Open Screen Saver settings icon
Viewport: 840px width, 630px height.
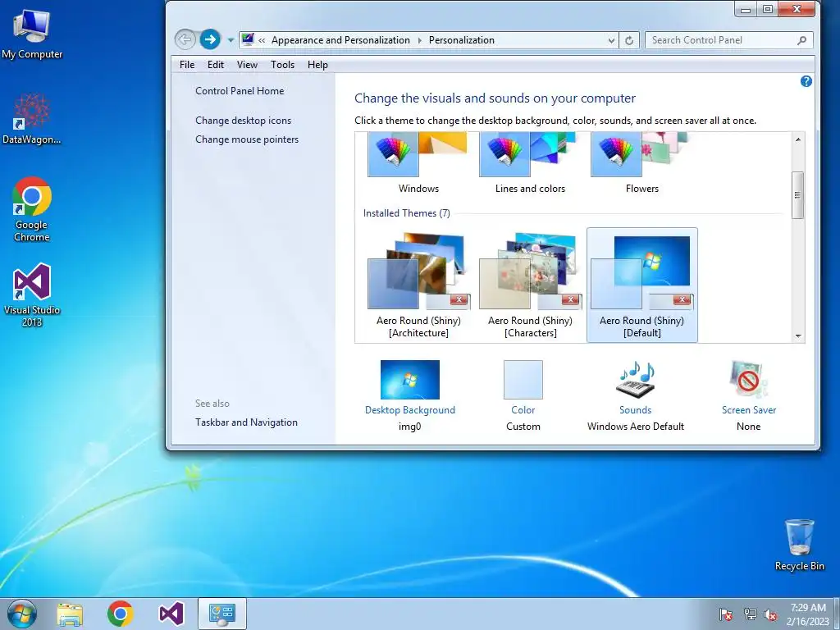tap(748, 379)
